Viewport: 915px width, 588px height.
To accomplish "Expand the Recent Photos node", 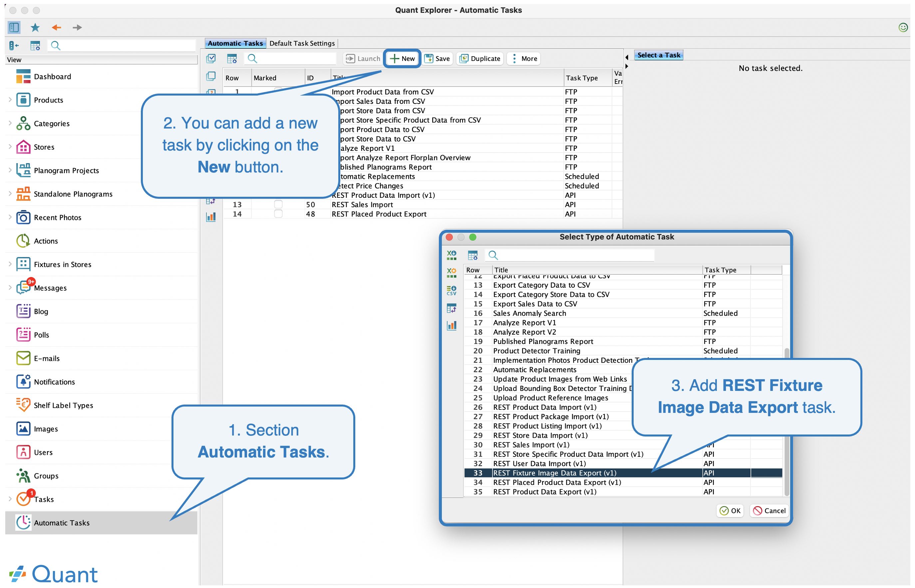I will [x=10, y=217].
